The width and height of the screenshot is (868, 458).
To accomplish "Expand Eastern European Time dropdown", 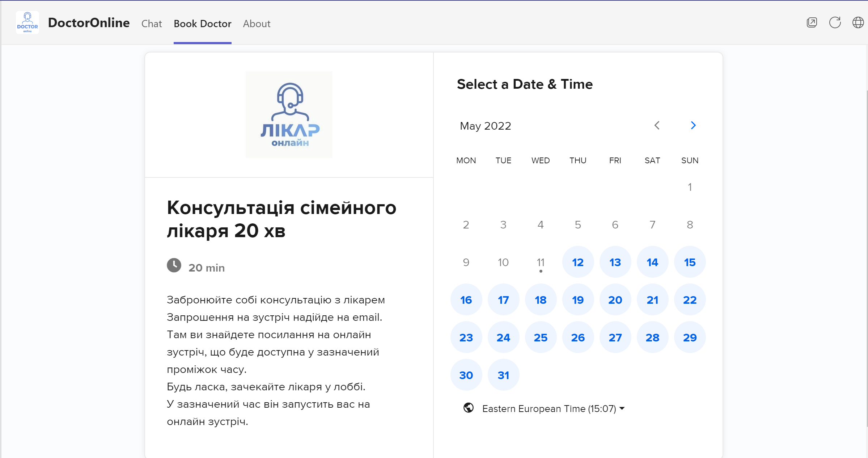I will 553,408.
